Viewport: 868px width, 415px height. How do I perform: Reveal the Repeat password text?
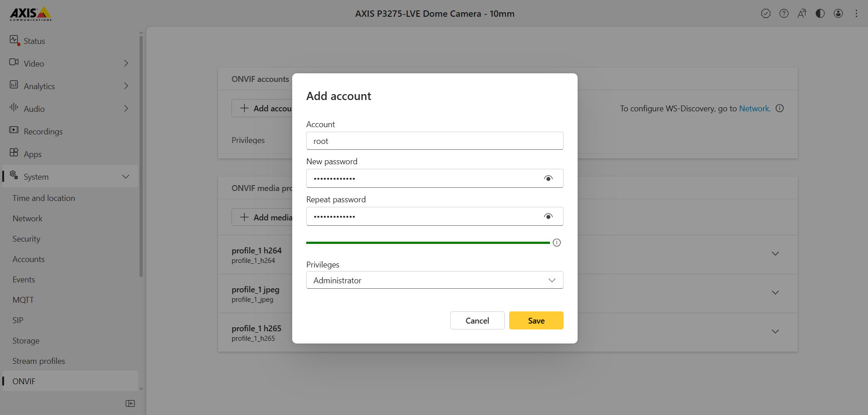(x=548, y=216)
